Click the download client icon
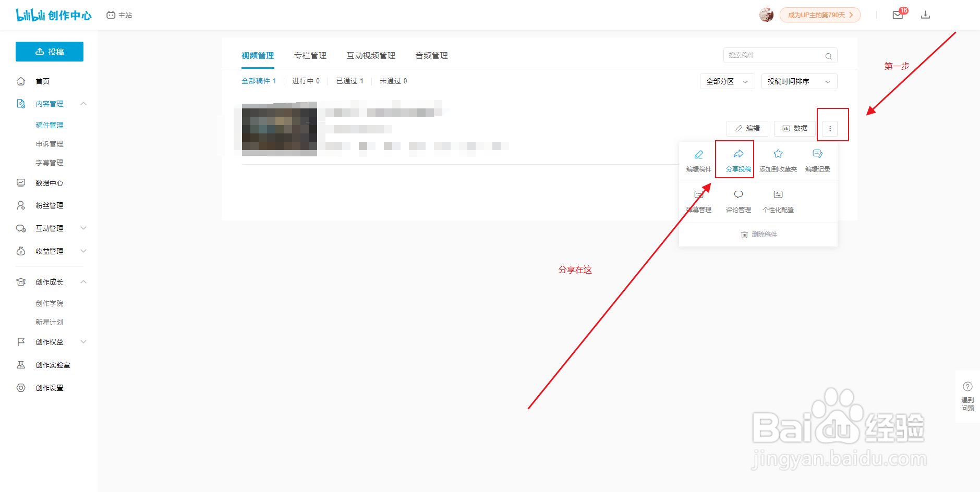 925,15
